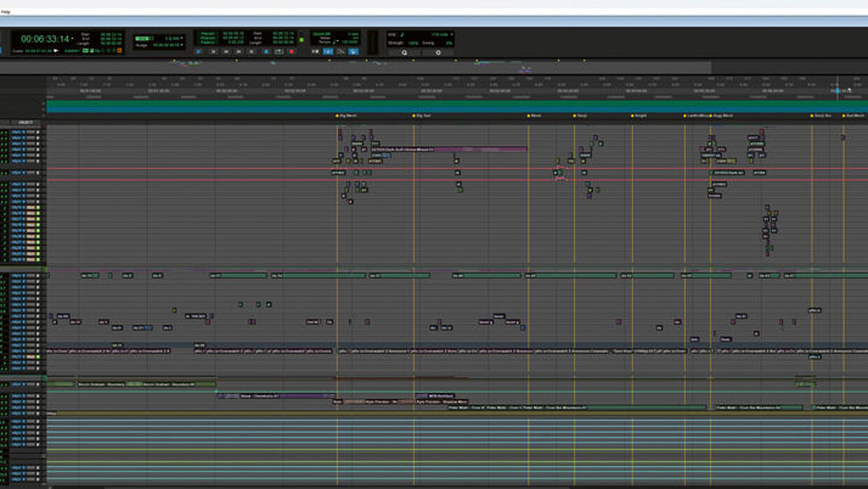
Task: Click the main counter timecode 00:06:33:14
Action: click(45, 39)
